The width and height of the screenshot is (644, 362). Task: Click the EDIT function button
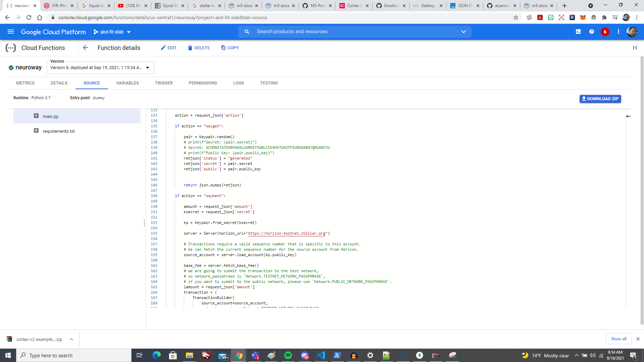[x=168, y=48]
